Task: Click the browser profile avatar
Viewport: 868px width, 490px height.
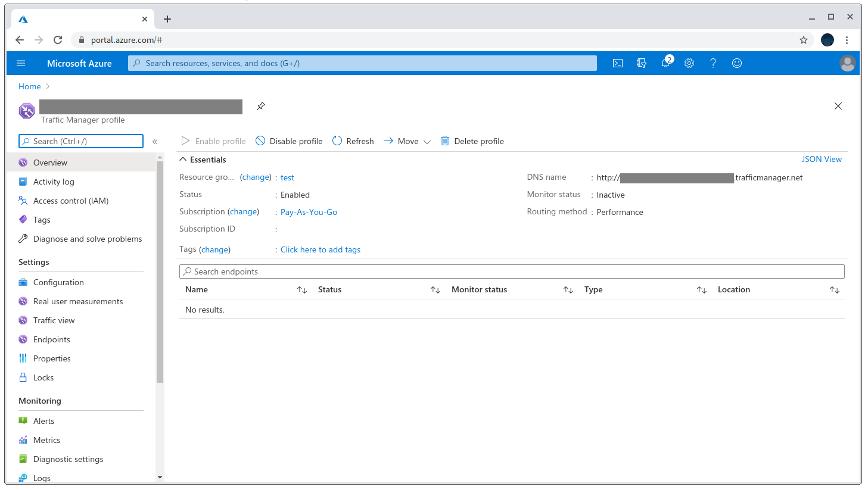Action: point(827,40)
